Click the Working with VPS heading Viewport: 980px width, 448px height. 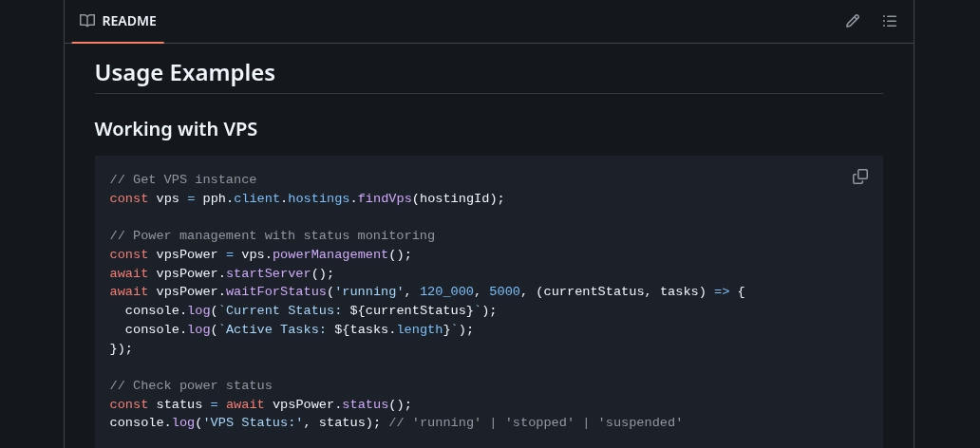pyautogui.click(x=176, y=129)
